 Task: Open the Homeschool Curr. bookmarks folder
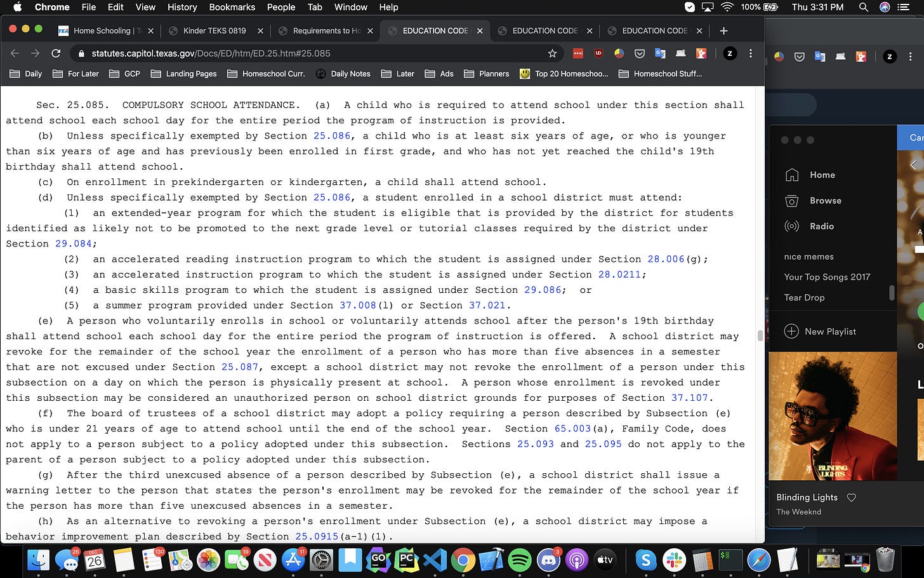[x=266, y=74]
